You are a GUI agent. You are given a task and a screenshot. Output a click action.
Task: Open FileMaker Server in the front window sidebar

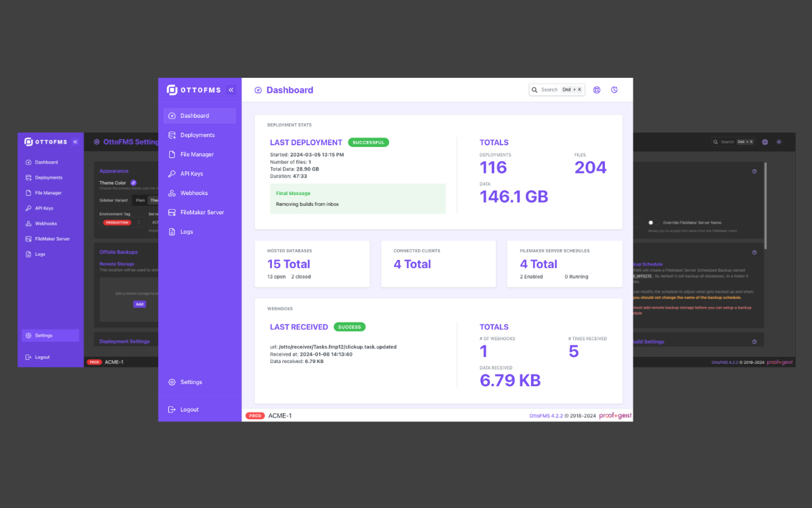(200, 212)
